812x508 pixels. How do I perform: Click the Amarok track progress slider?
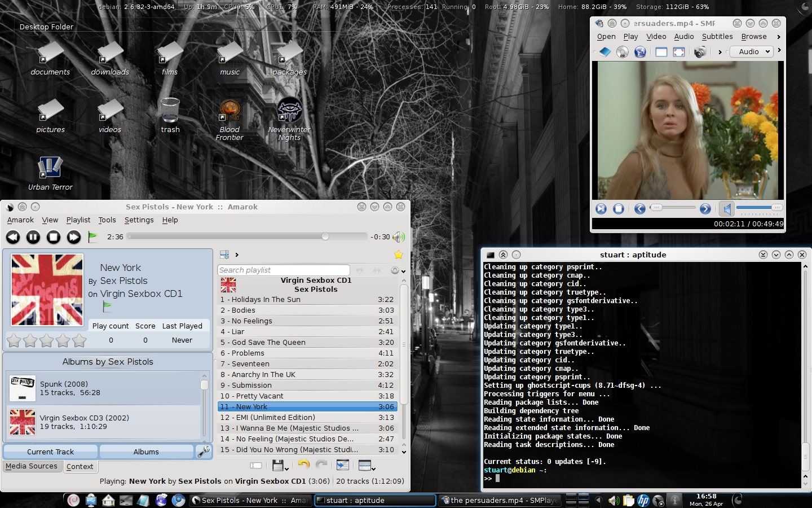(x=247, y=237)
